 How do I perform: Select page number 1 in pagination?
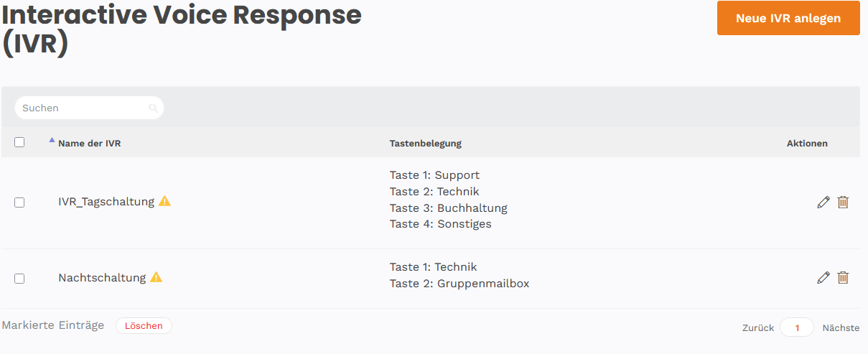point(797,327)
